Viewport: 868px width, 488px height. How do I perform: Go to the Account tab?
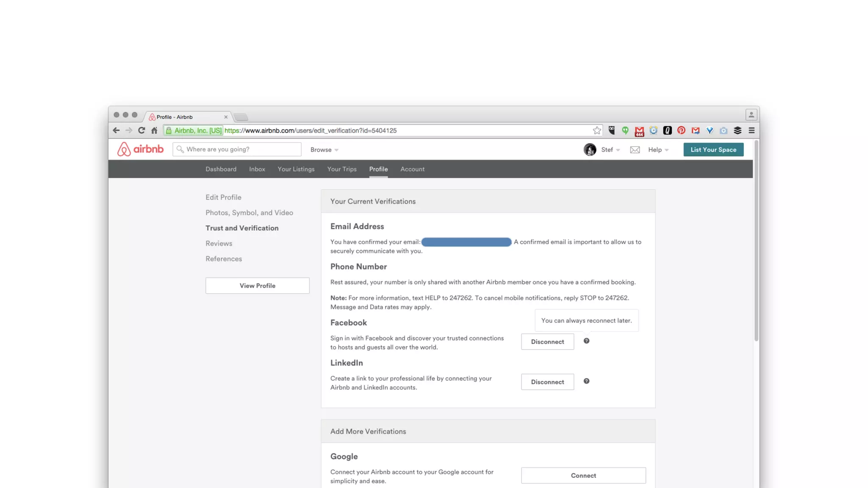coord(412,169)
